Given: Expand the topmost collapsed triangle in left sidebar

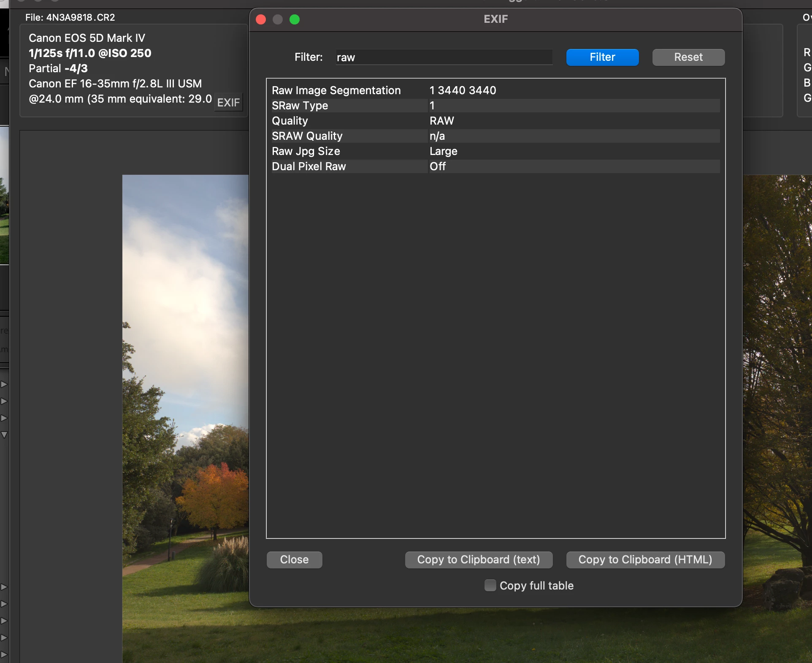Looking at the screenshot, I should tap(4, 384).
